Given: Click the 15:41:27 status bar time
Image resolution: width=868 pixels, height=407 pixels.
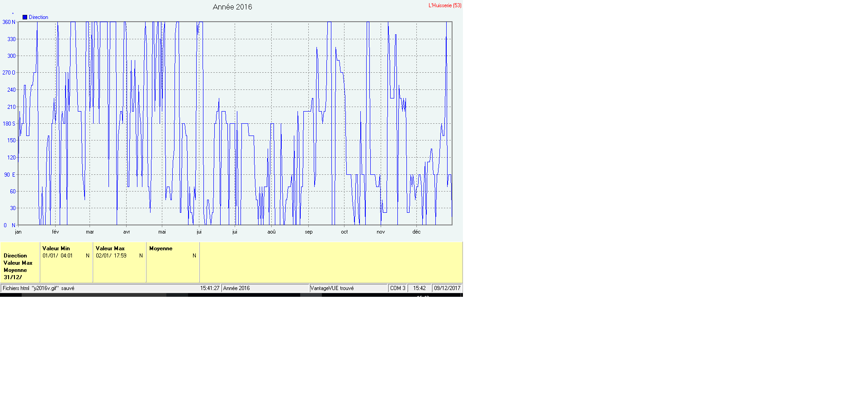Looking at the screenshot, I should click(x=210, y=288).
